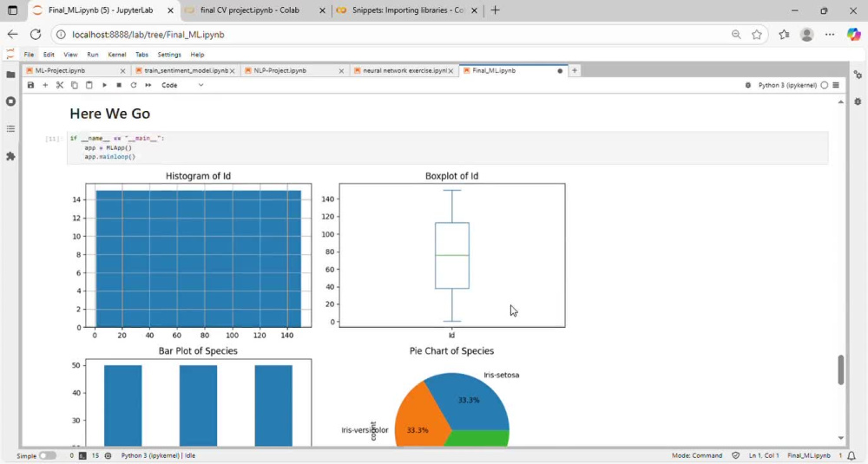The height and width of the screenshot is (464, 868).
Task: Restart kernel and run all cells icon
Action: [x=148, y=85]
